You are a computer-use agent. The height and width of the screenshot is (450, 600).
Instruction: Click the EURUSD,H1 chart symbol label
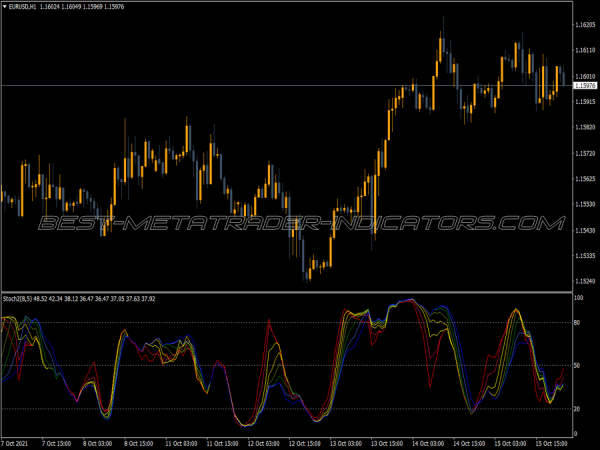[x=22, y=7]
